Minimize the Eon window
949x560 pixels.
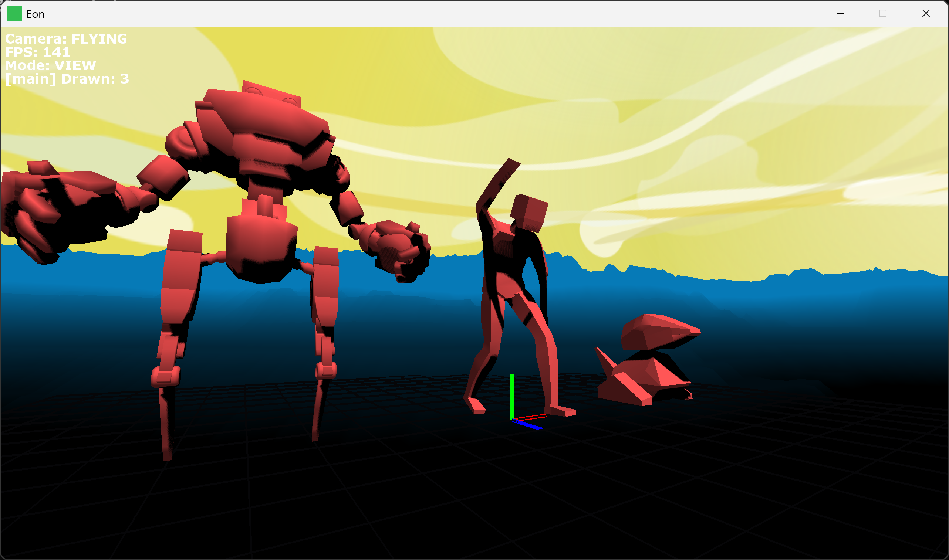[x=840, y=14]
